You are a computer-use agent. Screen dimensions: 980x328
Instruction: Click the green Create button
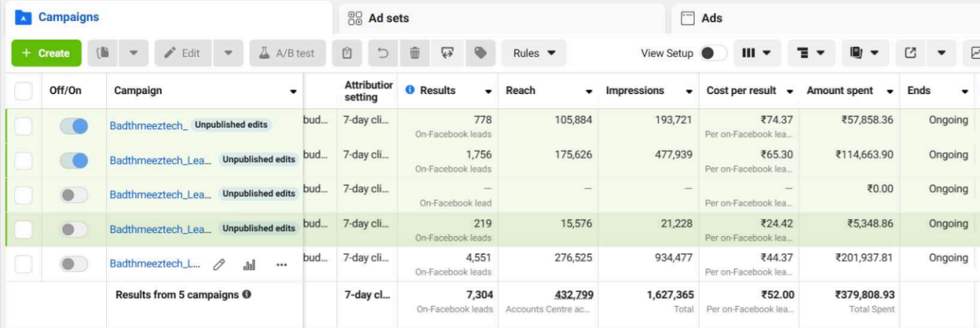tap(46, 53)
